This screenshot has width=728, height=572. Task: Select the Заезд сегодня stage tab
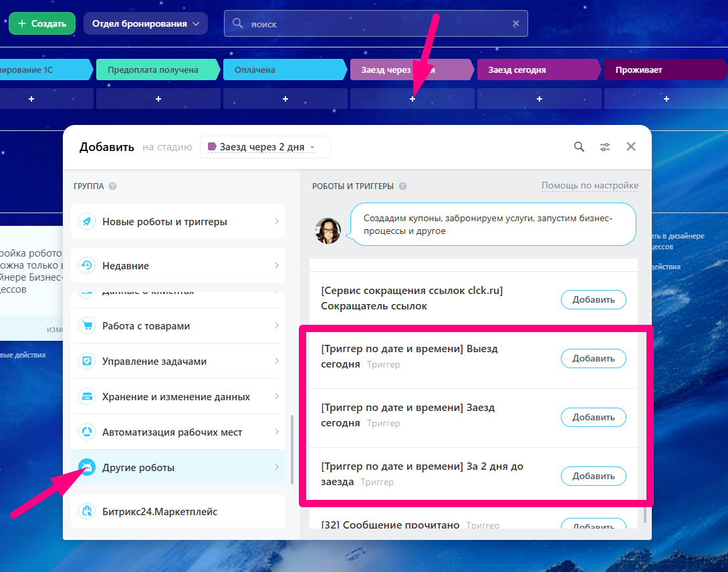(x=538, y=69)
